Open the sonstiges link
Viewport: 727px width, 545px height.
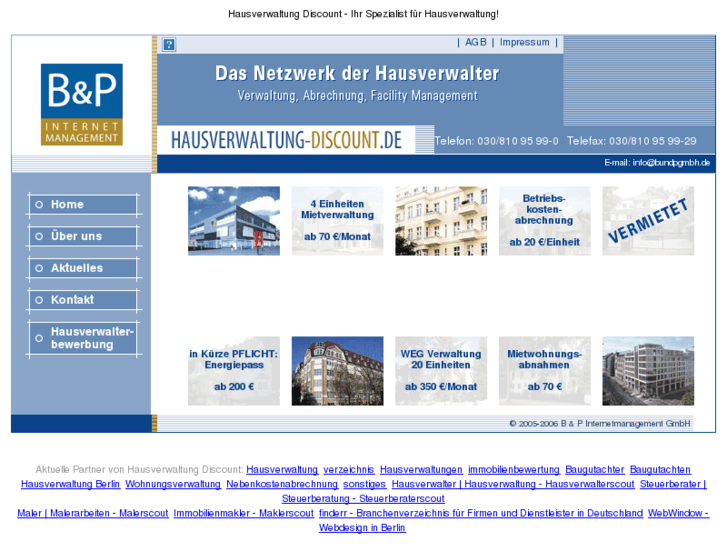point(364,484)
